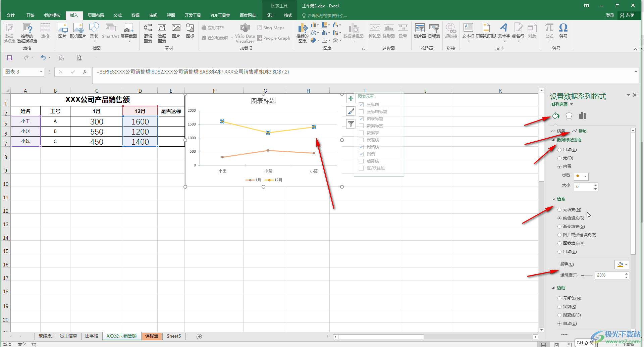
Task: Insert WordArt text
Action: point(504,32)
